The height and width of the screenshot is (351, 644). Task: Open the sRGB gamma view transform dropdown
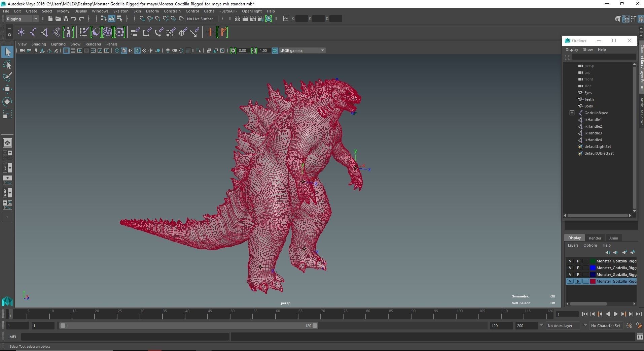(322, 51)
